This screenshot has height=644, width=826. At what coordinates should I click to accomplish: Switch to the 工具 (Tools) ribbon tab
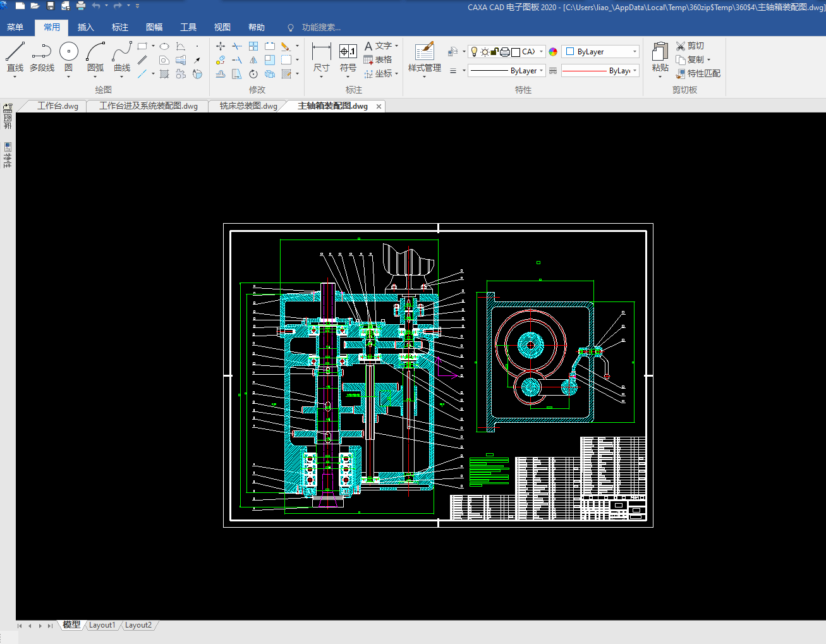point(188,27)
